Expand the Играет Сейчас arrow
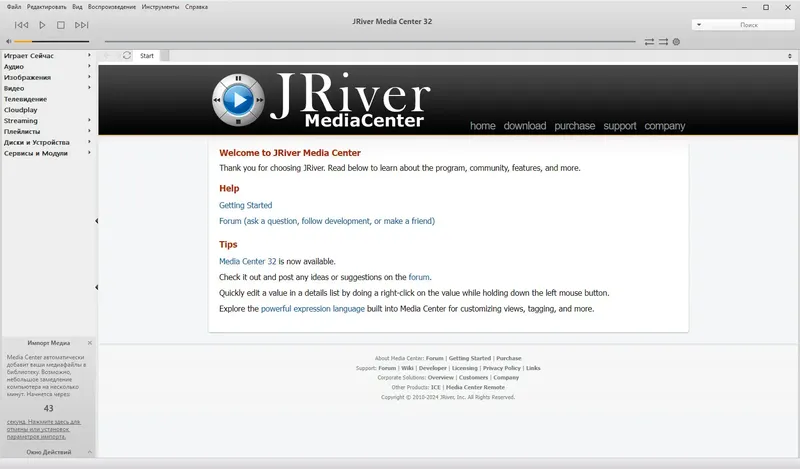The image size is (800, 469). [x=89, y=55]
